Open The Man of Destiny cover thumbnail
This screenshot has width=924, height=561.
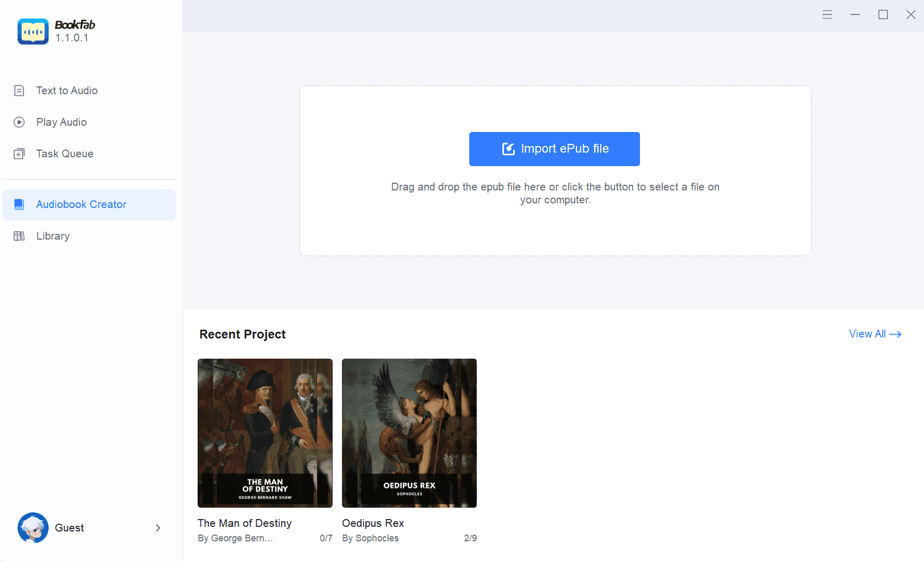265,433
